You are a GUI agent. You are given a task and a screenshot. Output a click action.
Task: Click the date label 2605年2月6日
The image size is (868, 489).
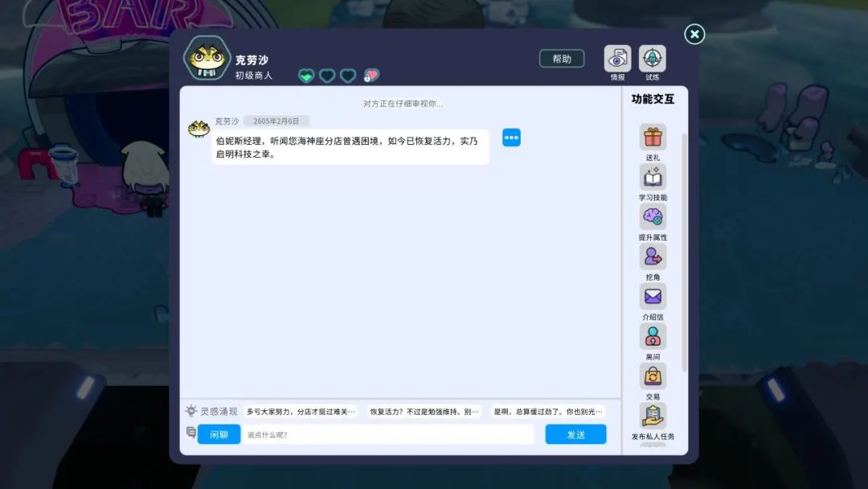pyautogui.click(x=276, y=121)
